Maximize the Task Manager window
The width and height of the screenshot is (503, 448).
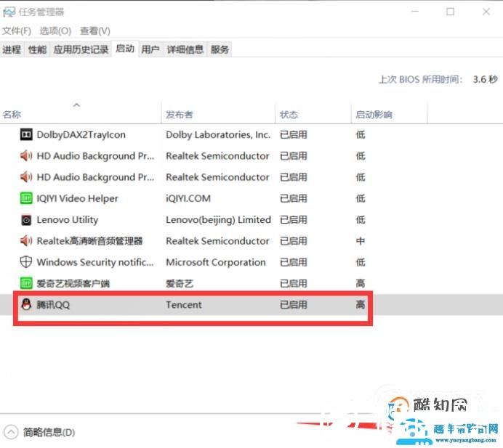450,12
